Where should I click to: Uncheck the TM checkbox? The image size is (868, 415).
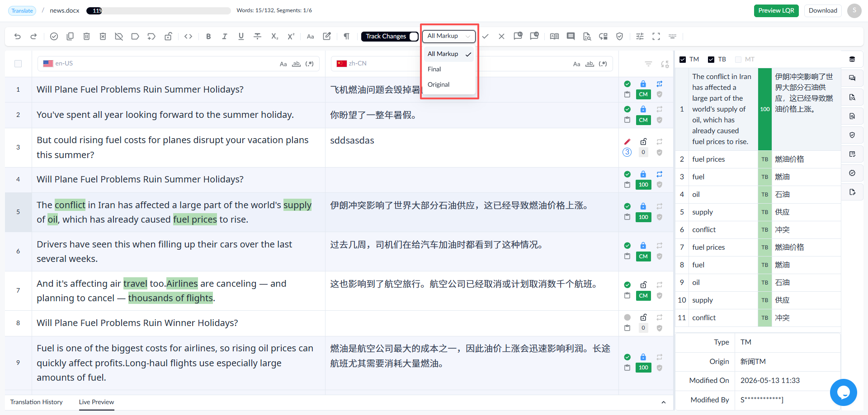(683, 60)
